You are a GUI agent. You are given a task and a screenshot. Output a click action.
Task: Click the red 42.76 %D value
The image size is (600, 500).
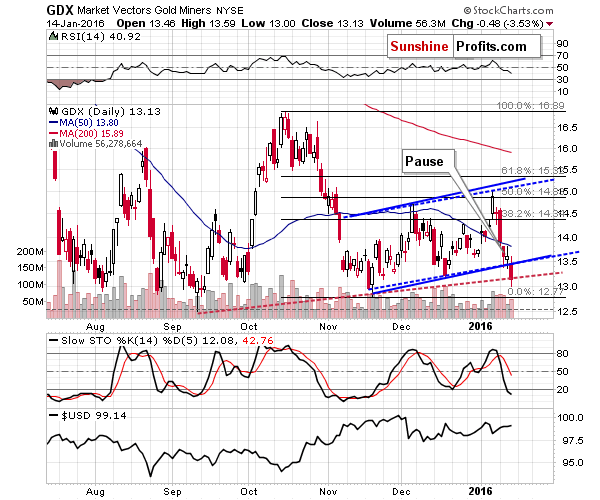(258, 340)
